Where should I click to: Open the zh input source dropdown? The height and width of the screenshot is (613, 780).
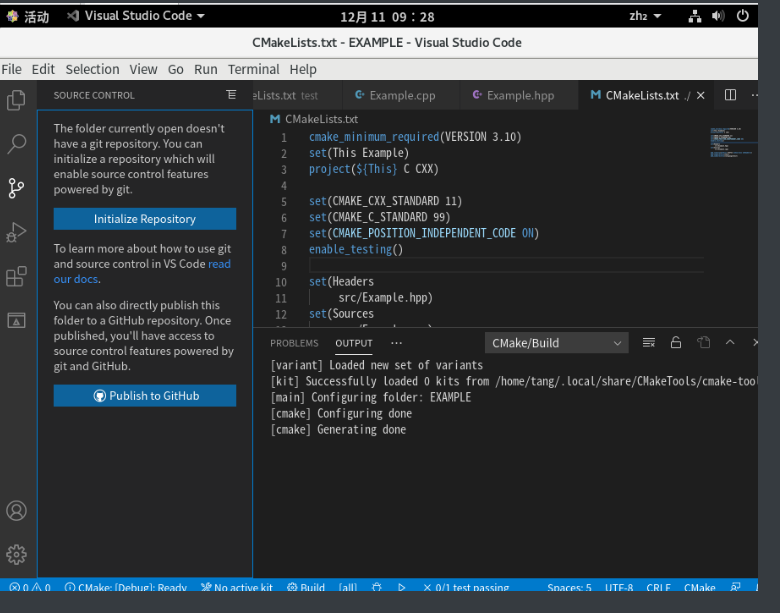pos(645,16)
